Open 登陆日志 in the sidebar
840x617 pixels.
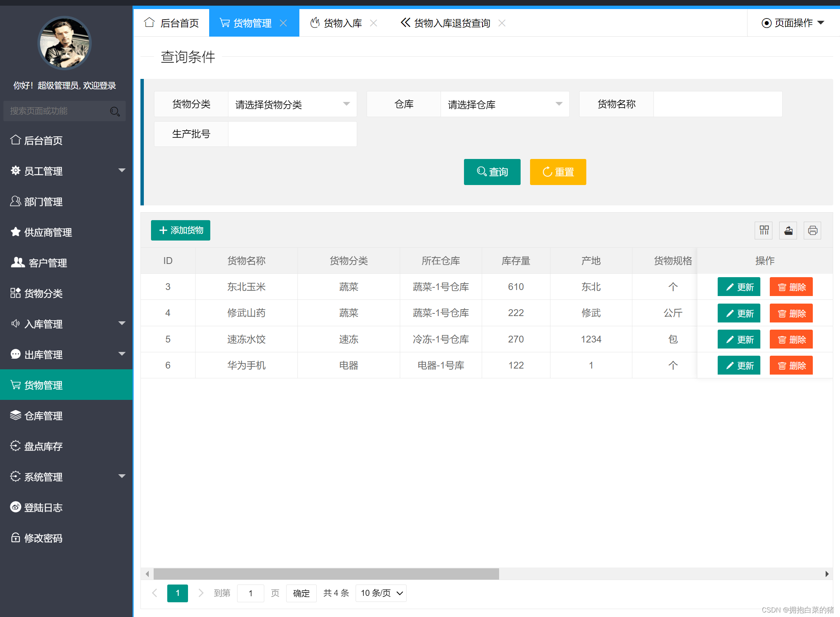point(43,507)
